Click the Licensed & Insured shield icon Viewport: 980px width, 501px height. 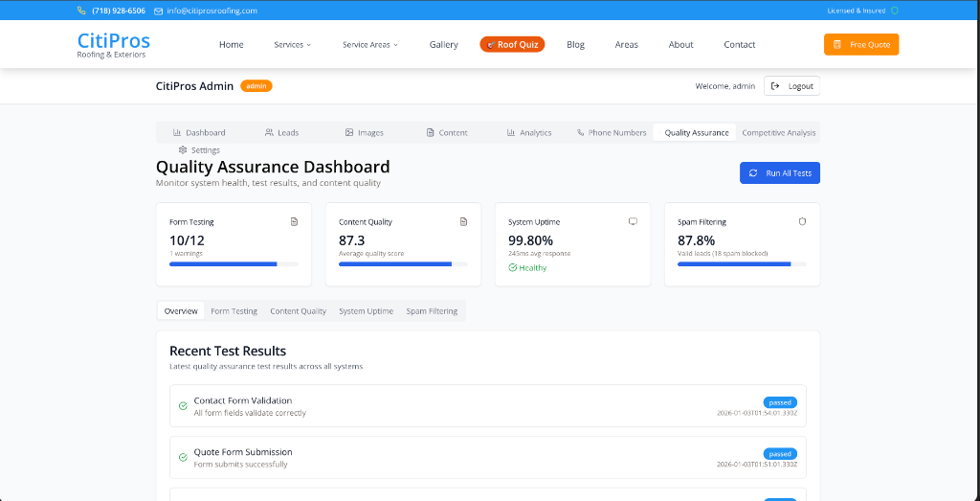tap(895, 11)
